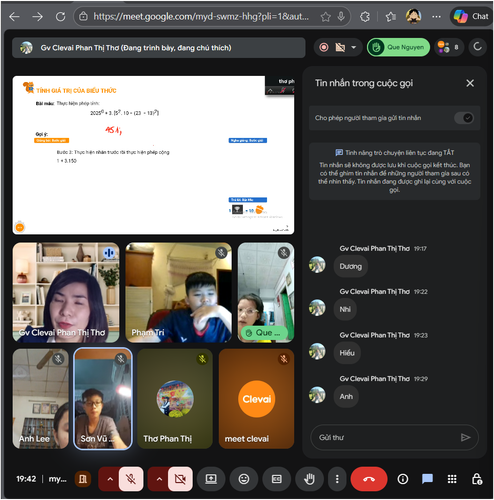
Task: Select Thơ Phan Thị avatar tile
Action: 175,399
